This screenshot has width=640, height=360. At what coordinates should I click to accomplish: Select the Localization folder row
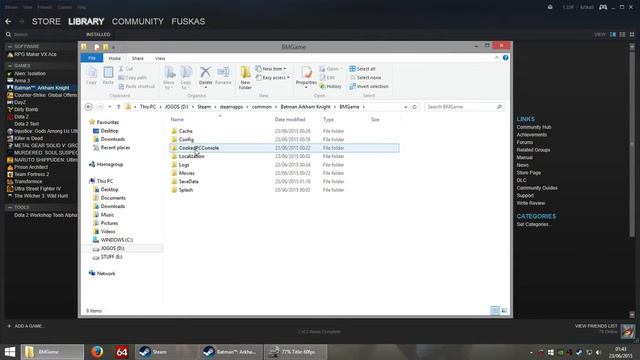[x=284, y=156]
